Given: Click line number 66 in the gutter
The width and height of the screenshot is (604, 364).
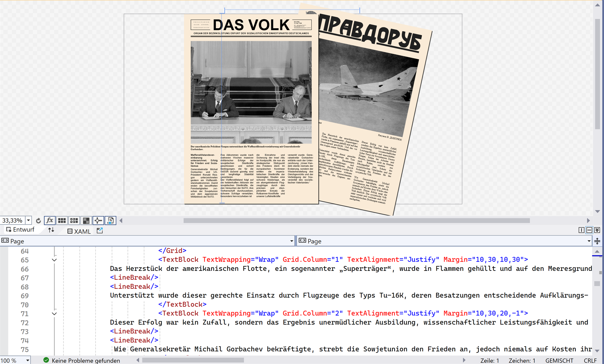Looking at the screenshot, I should tap(24, 269).
